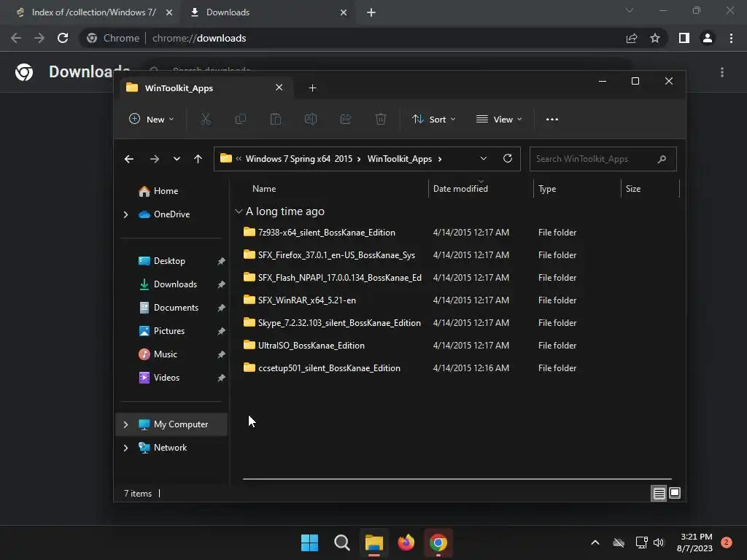The height and width of the screenshot is (560, 747).
Task: Expand address bar history dropdown
Action: (483, 158)
